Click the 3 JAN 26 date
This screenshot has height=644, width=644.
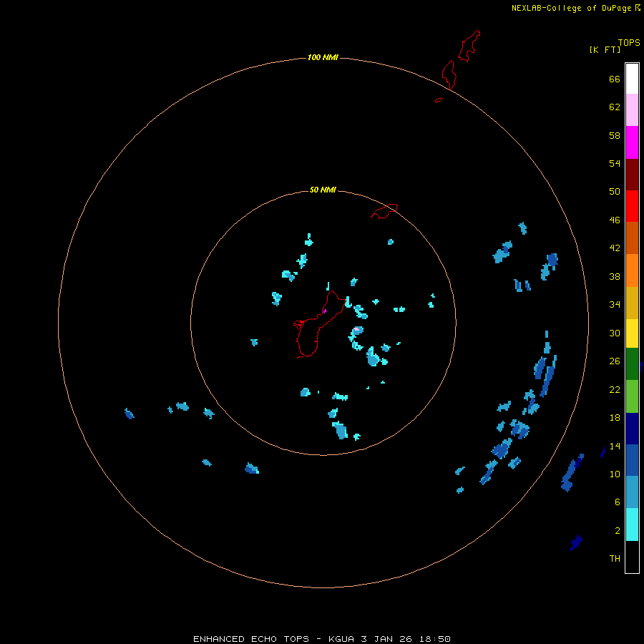coord(386,639)
